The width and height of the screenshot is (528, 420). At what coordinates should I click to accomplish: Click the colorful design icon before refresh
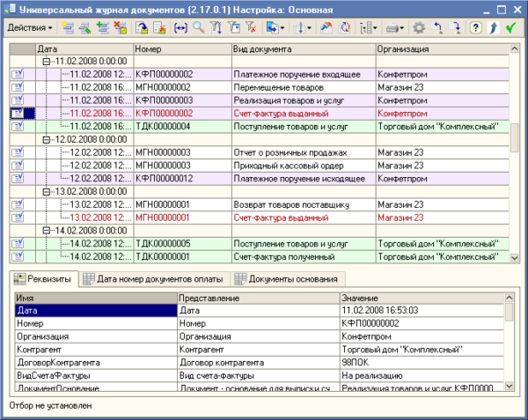click(x=326, y=28)
